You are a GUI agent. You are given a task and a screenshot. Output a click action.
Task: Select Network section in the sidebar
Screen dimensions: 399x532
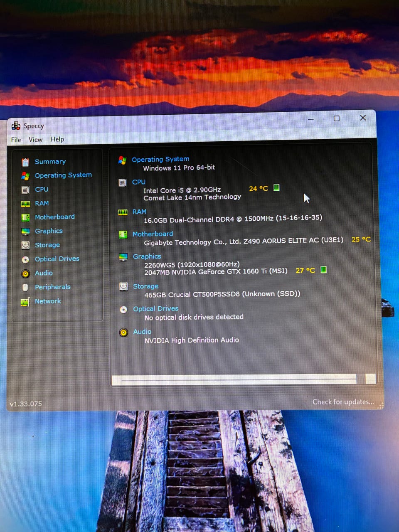[48, 301]
